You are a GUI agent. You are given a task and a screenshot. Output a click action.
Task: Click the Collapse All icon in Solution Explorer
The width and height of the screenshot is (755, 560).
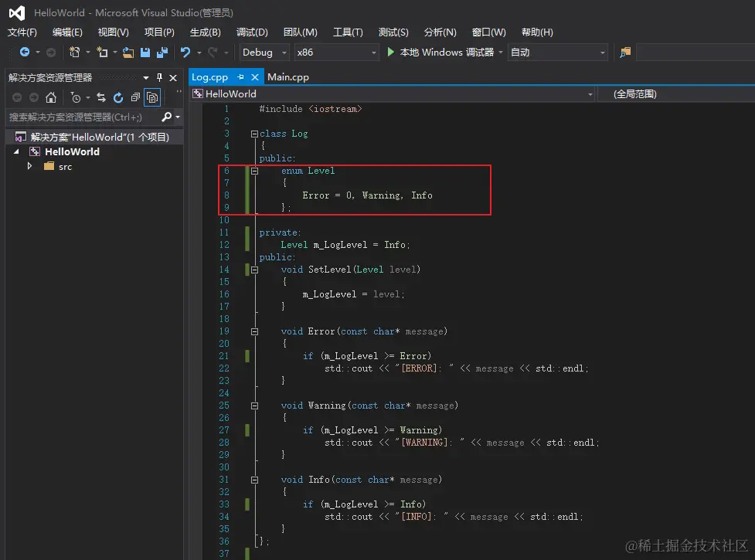[135, 97]
